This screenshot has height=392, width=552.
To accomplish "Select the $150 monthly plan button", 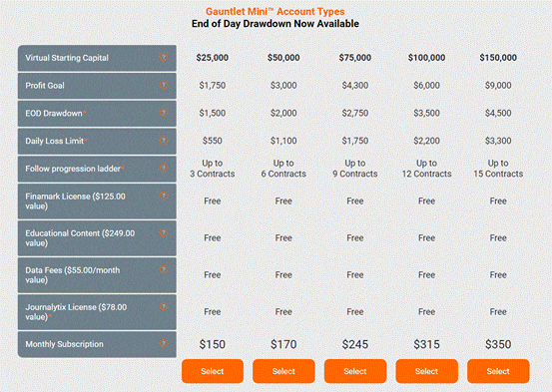I will point(213,371).
